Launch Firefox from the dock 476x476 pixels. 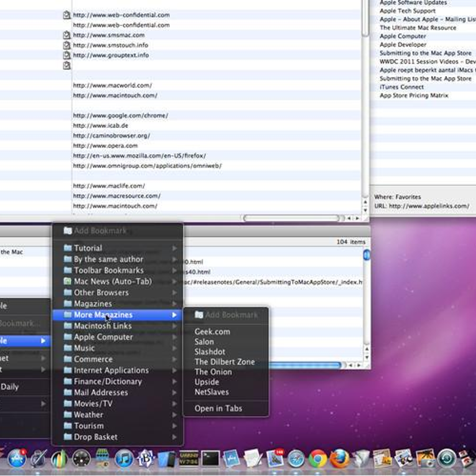(339, 458)
